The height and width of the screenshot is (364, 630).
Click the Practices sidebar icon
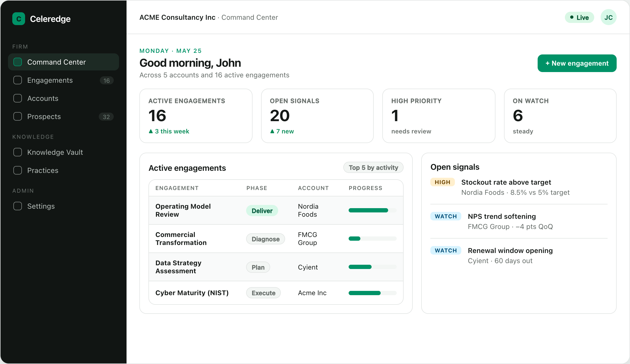click(18, 170)
